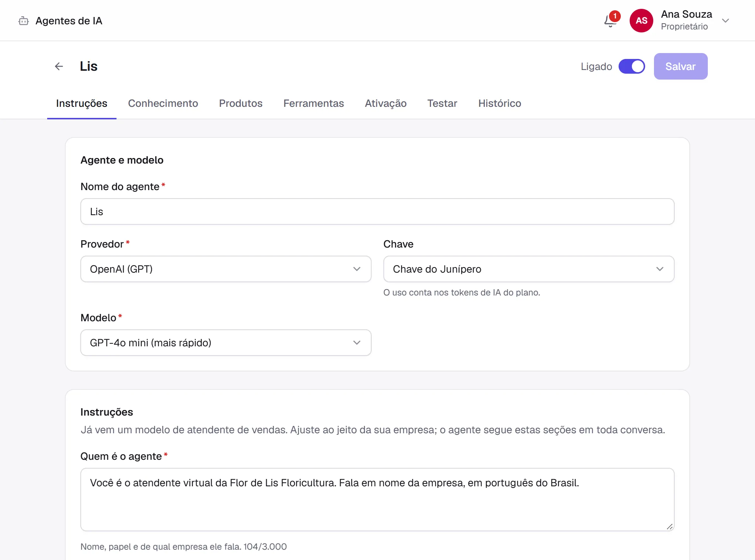Click the text area resize handle
Viewport: 755px width, 560px height.
click(x=669, y=526)
